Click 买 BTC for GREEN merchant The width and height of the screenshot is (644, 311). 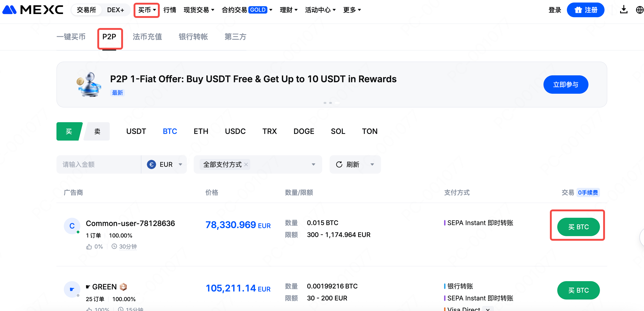click(x=578, y=290)
